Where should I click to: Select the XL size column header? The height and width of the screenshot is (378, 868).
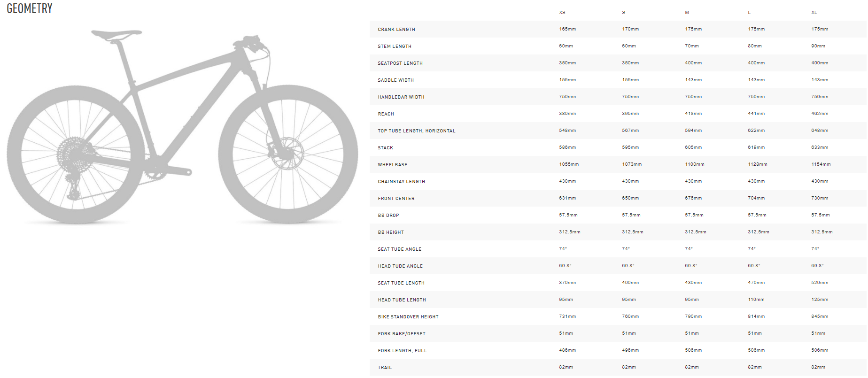tap(814, 13)
